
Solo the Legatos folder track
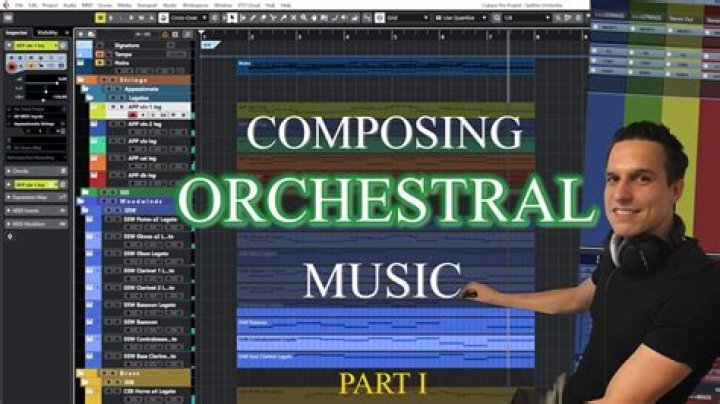coord(122,98)
